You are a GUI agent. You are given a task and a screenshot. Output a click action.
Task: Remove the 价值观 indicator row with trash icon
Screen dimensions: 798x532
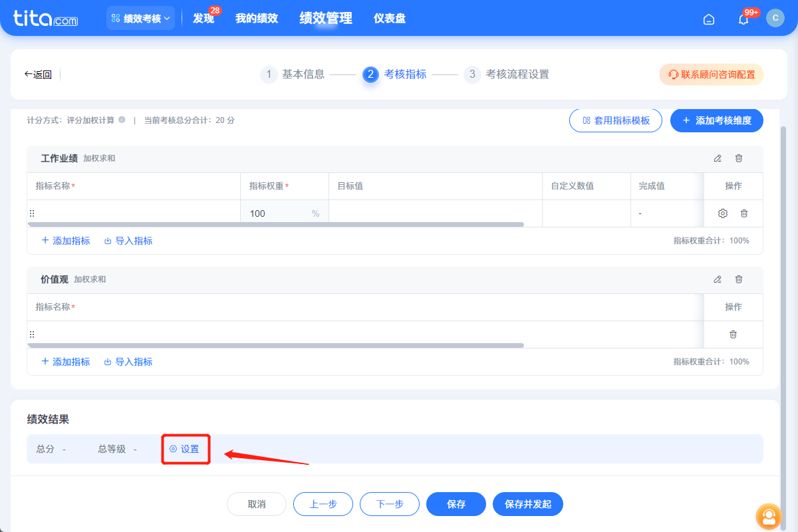click(733, 334)
